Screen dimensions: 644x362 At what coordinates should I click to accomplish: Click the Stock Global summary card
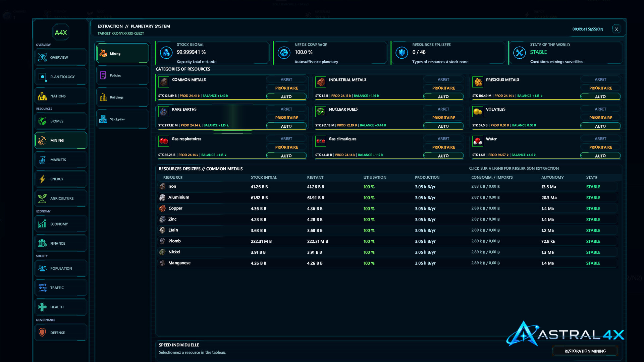(213, 53)
